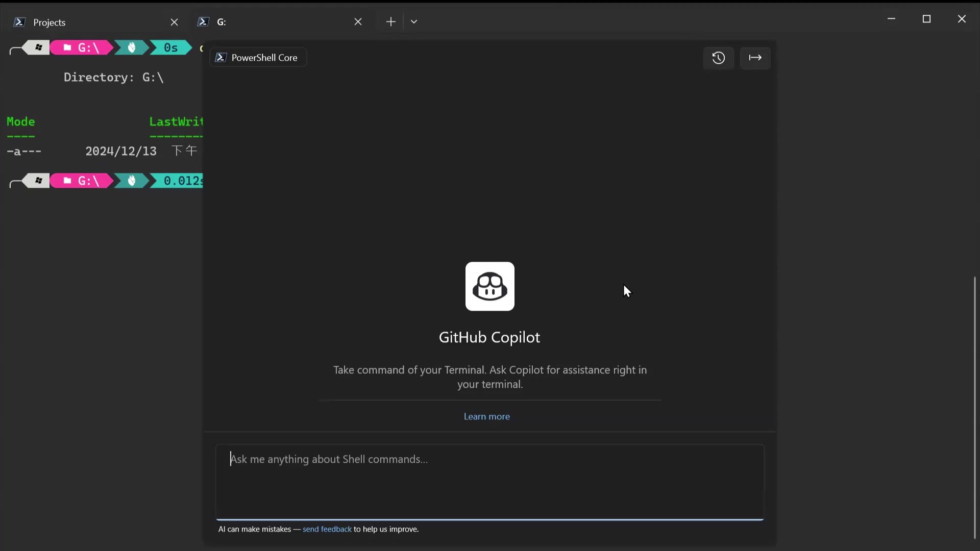Screen dimensions: 980x551
Task: Open the Learn more link
Action: (x=486, y=416)
